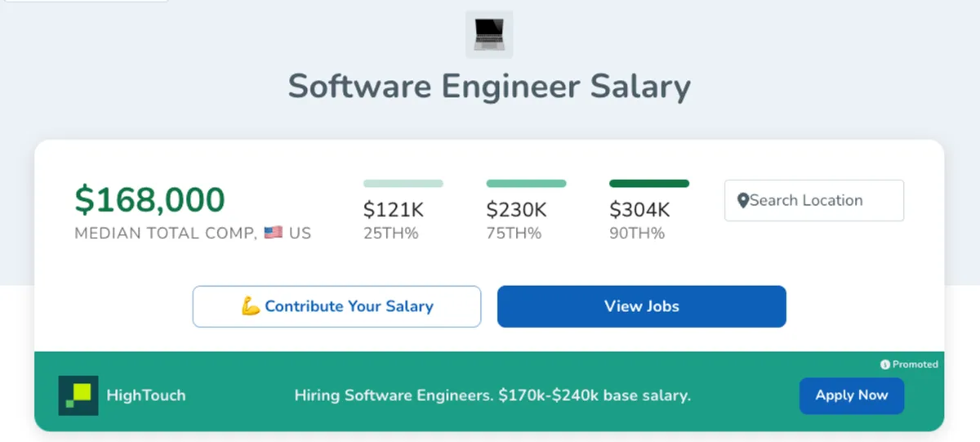This screenshot has height=442, width=980.
Task: Click the laptop icon above the title
Action: pos(489,34)
